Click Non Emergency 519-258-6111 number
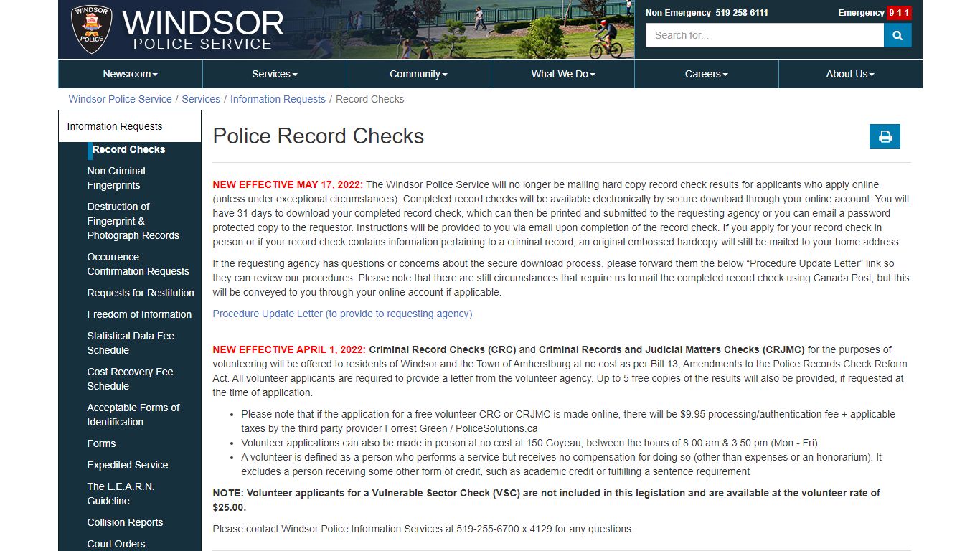The height and width of the screenshot is (551, 980). click(707, 13)
